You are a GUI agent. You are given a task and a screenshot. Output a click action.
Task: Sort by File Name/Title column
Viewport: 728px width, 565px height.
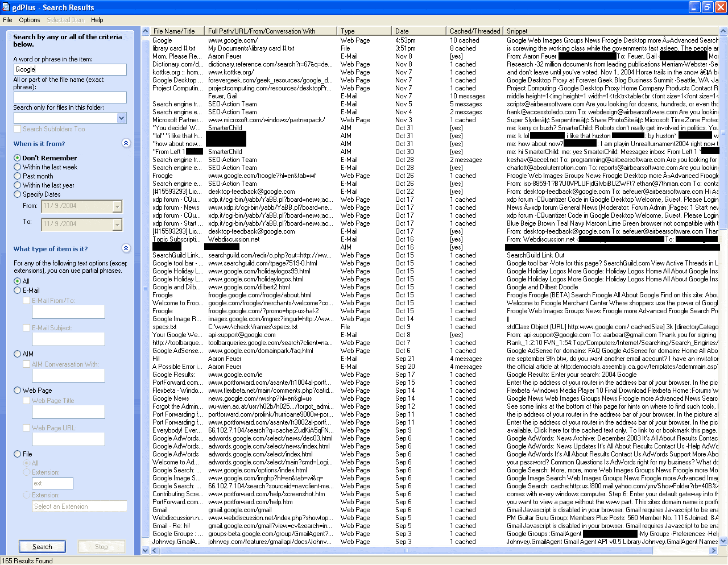tap(177, 31)
